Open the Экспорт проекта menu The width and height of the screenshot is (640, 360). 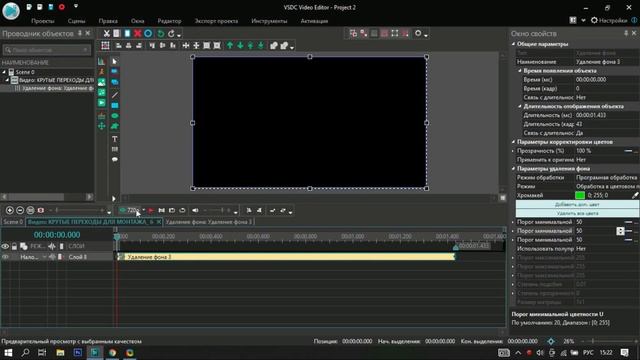216,21
